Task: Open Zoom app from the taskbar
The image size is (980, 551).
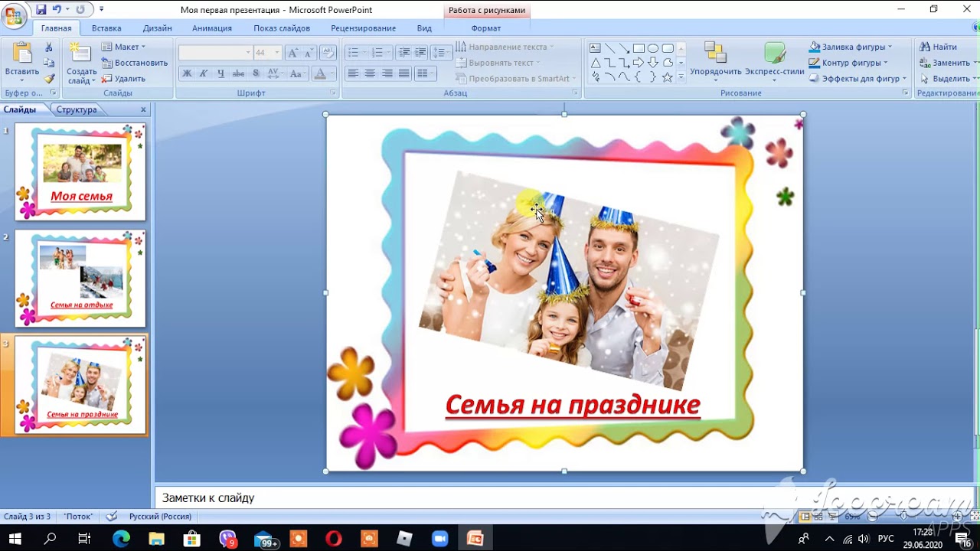Action: pyautogui.click(x=439, y=539)
